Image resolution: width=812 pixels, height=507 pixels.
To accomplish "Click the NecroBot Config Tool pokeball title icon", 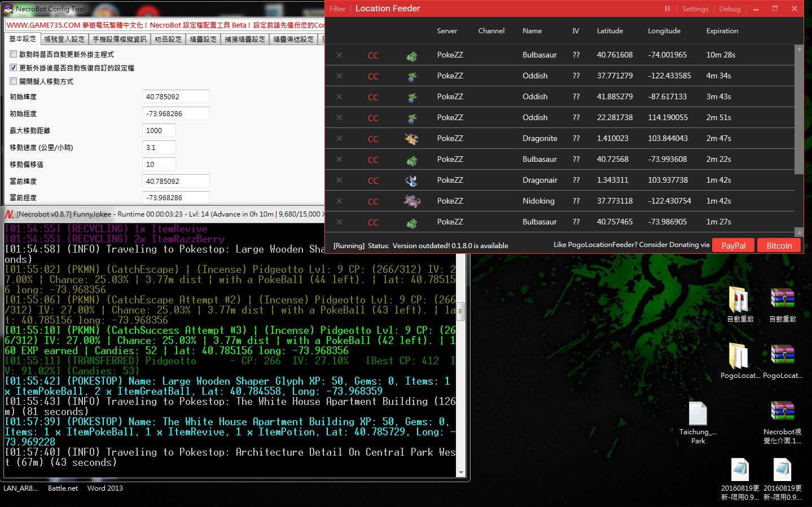I will click(8, 9).
